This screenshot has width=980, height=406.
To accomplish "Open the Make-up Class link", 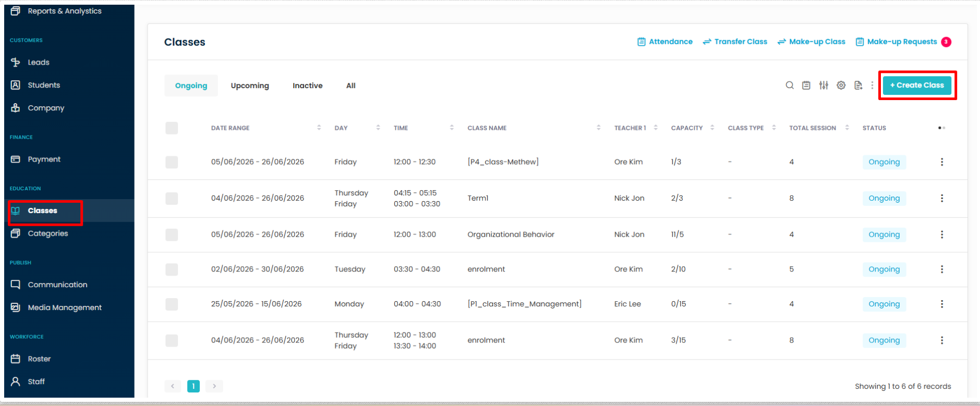I will coord(811,42).
